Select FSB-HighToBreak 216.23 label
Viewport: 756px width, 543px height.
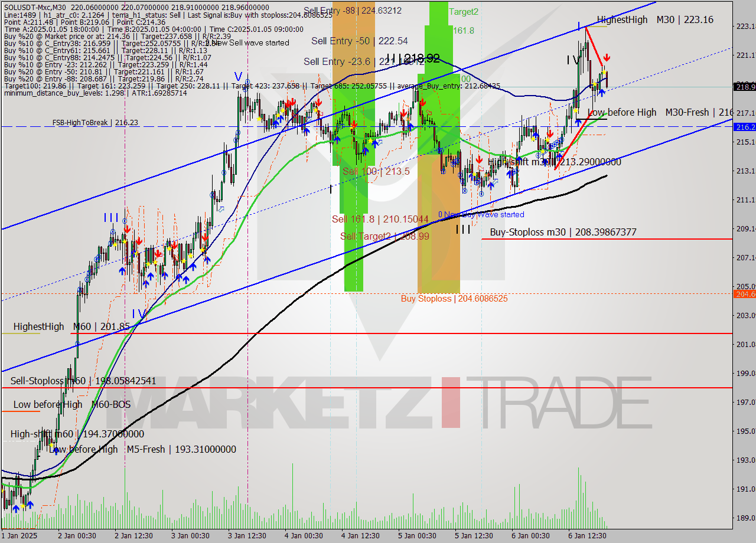click(x=95, y=123)
